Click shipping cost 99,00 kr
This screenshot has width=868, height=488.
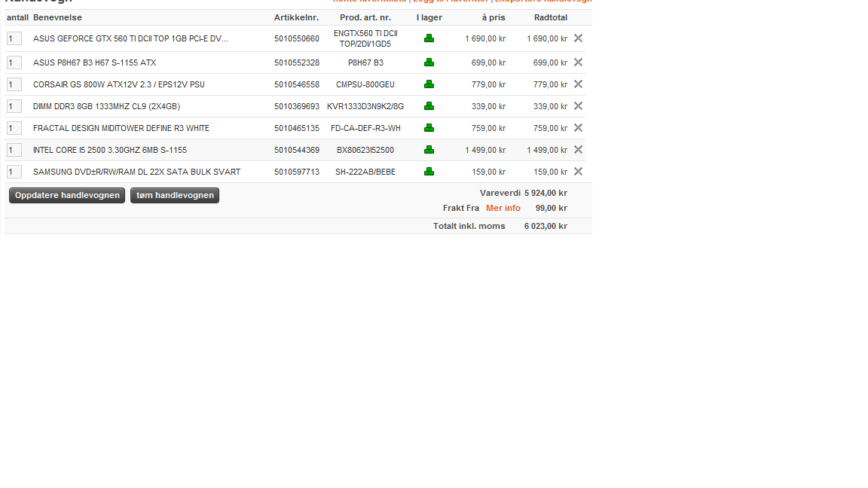click(552, 208)
